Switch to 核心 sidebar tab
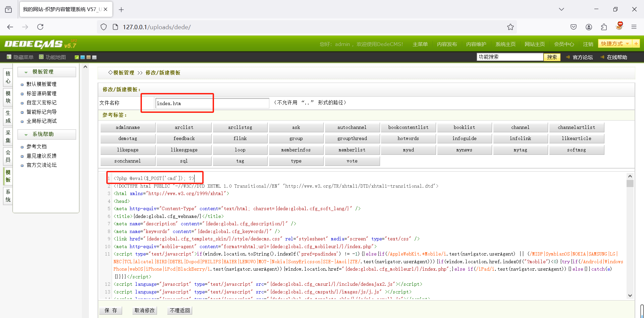This screenshot has width=644, height=318. 8,77
